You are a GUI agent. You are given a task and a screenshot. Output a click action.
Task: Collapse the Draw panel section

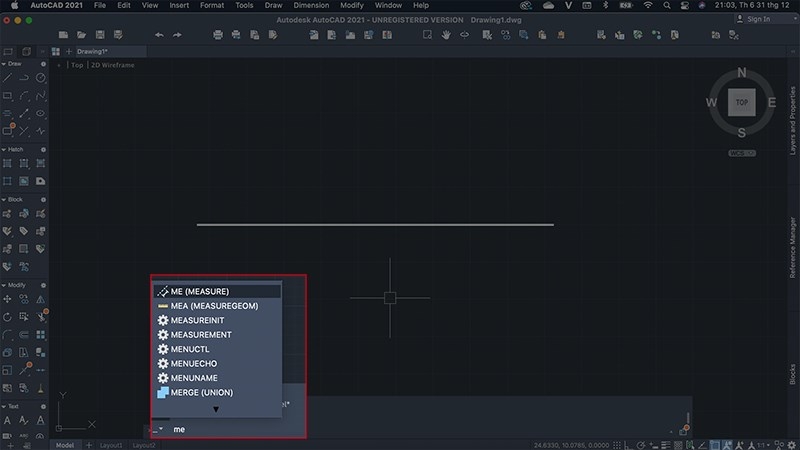point(4,64)
